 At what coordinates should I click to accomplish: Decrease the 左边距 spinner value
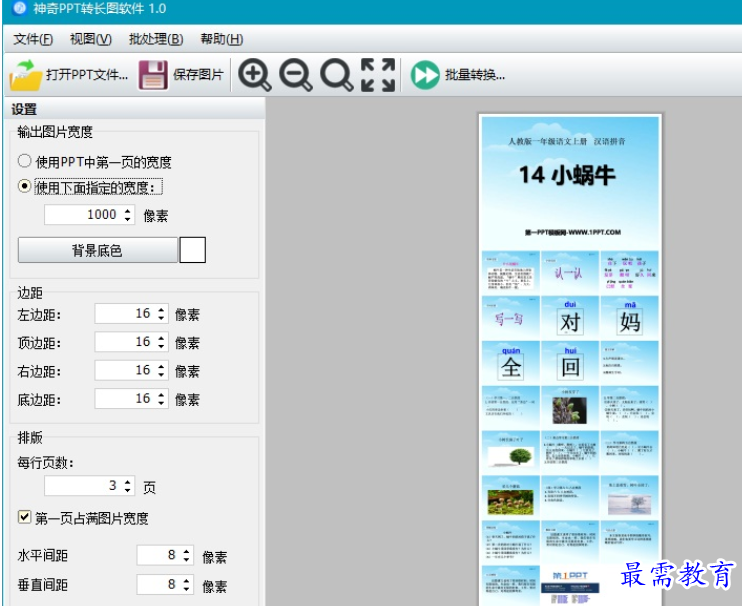161,318
